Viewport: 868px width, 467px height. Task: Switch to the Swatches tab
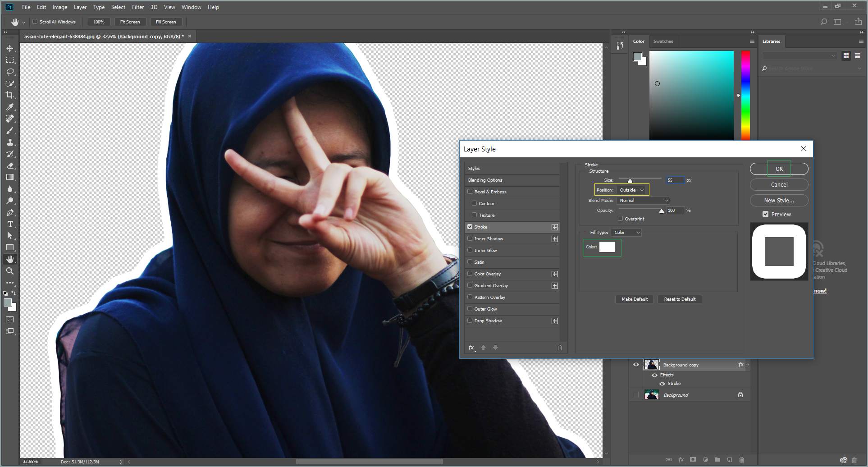[x=663, y=41]
